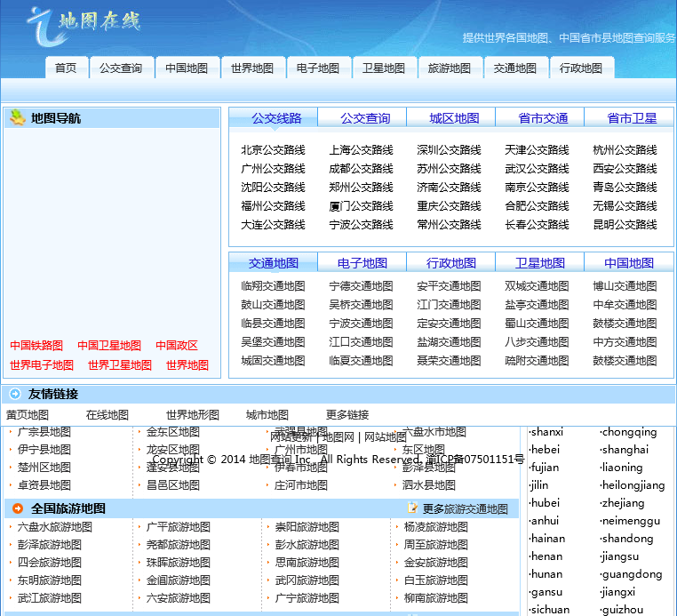Click the 地图导航 panel icon
The width and height of the screenshot is (677, 616).
17,117
